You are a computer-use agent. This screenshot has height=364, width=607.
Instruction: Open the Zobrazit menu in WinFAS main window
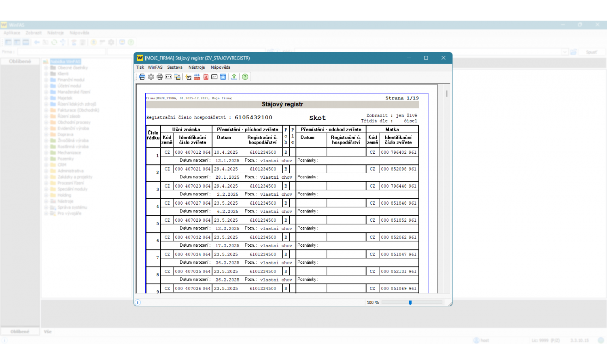coord(34,33)
